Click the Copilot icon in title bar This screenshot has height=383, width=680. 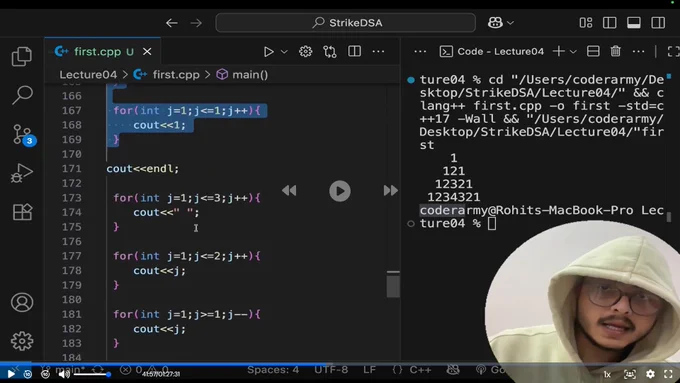click(495, 23)
